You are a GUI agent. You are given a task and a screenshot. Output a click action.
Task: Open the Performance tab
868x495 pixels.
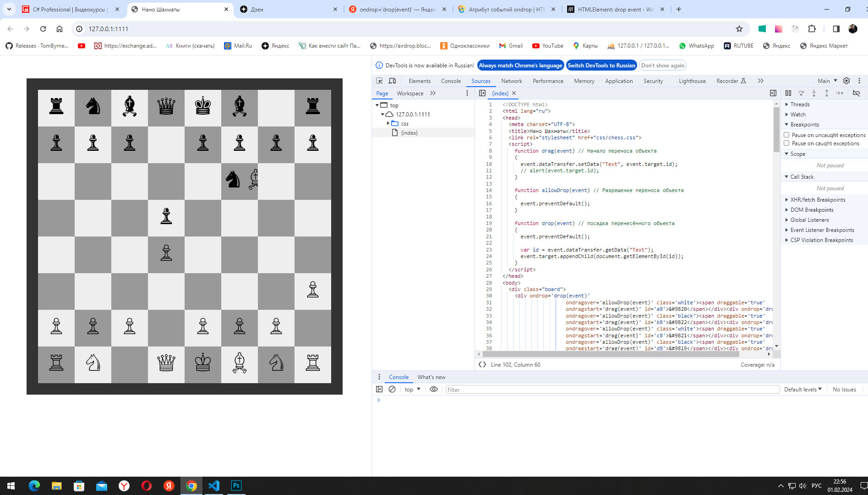point(548,81)
